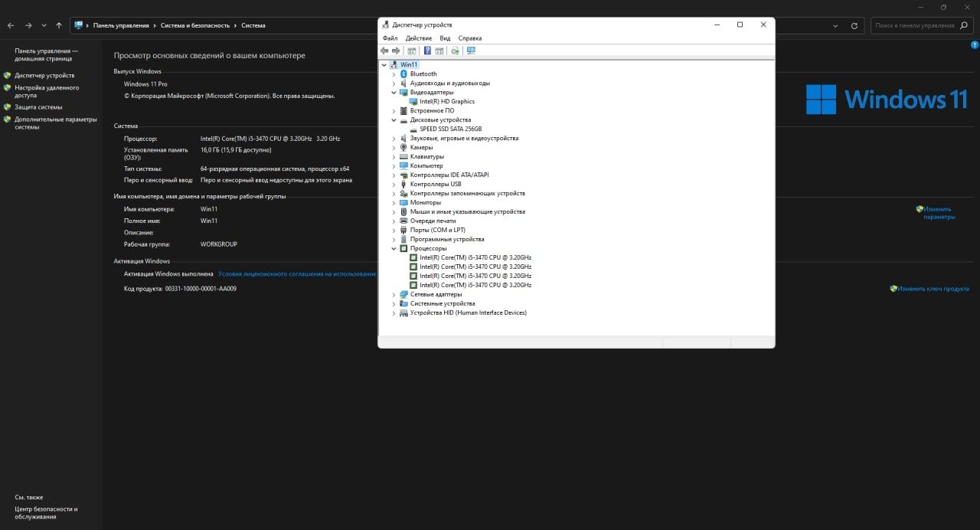Click the SPEED SSD SATA 256GB drive icon

(413, 129)
